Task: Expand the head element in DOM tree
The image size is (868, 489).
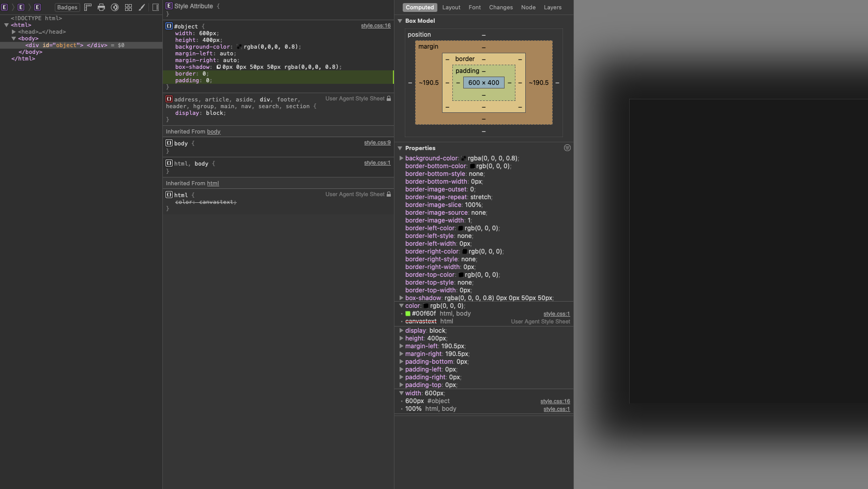Action: point(14,32)
